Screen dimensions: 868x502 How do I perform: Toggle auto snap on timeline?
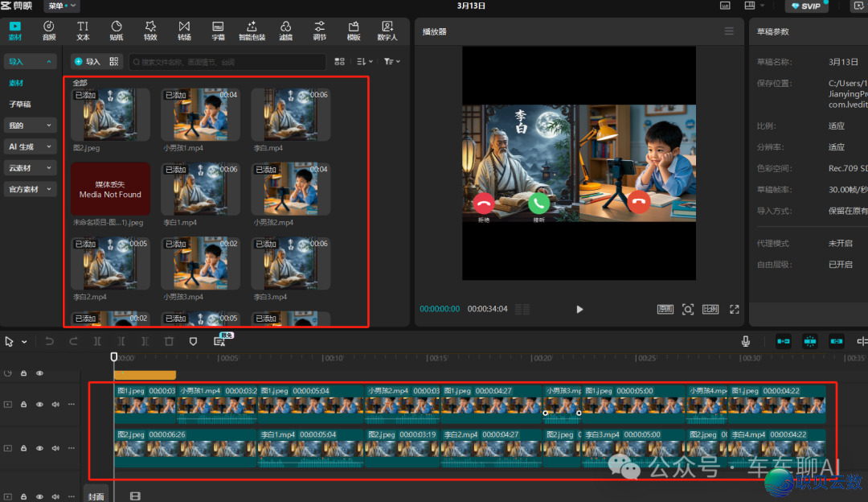(810, 341)
